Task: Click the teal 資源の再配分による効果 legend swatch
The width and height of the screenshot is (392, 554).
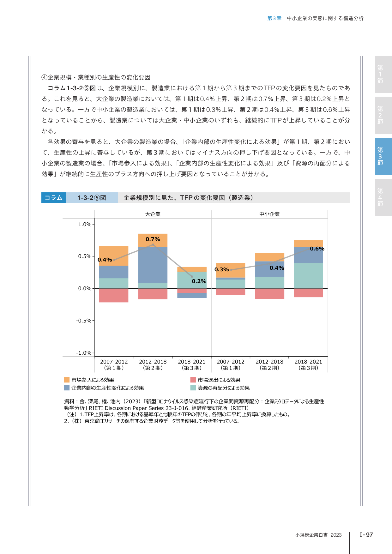Action: click(193, 388)
